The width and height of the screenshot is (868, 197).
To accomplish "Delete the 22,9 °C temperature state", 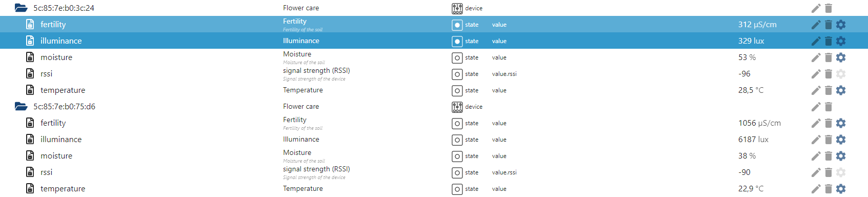I will pos(829,189).
